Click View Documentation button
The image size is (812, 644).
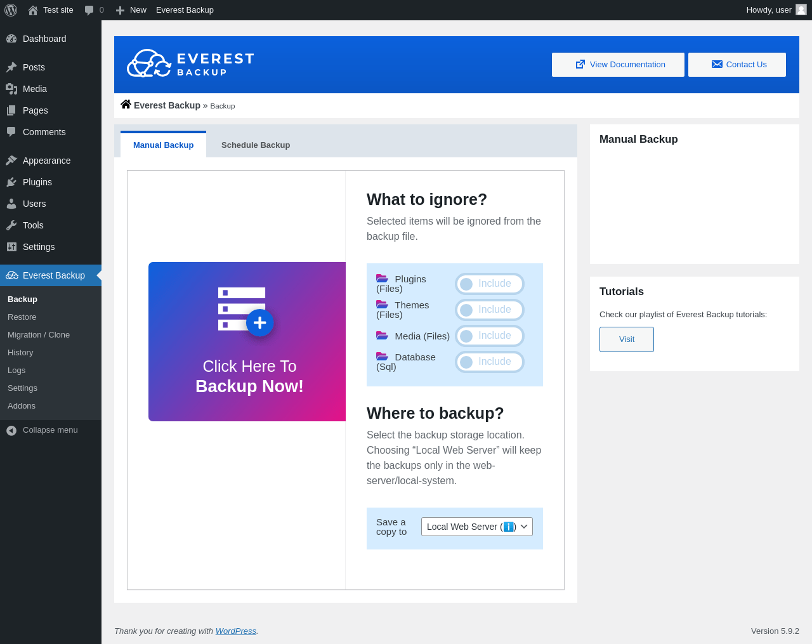[x=618, y=65]
